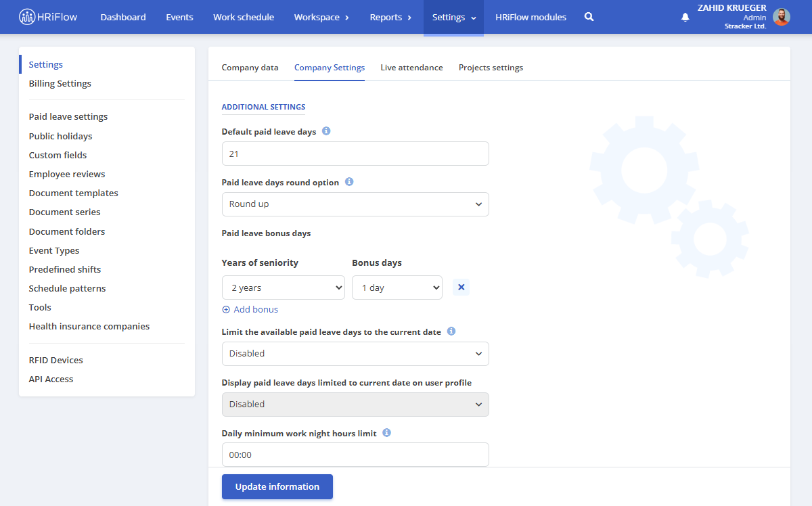Open Paid leave days round option dropdown
This screenshot has width=812, height=506.
click(x=355, y=204)
